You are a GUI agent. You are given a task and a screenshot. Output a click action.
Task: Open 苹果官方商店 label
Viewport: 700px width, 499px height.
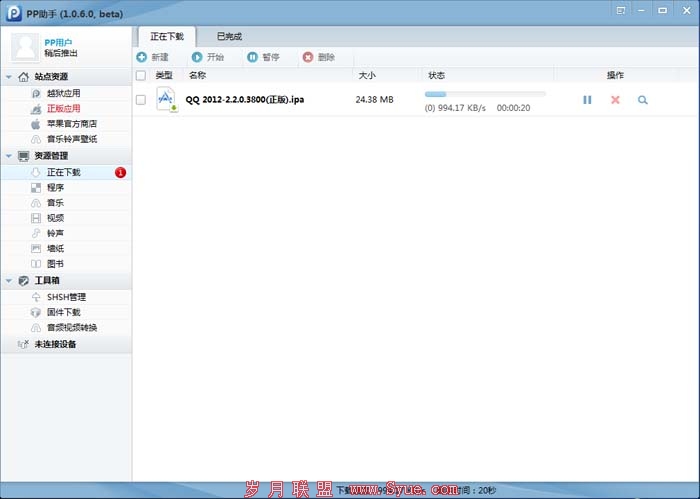pos(72,124)
